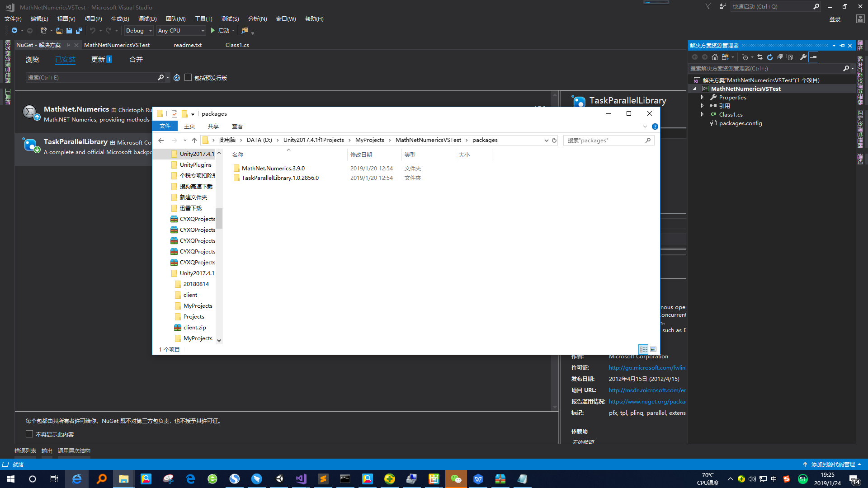The height and width of the screenshot is (488, 868).
Task: Open Solution Explorer Properties wrench icon
Action: [803, 57]
